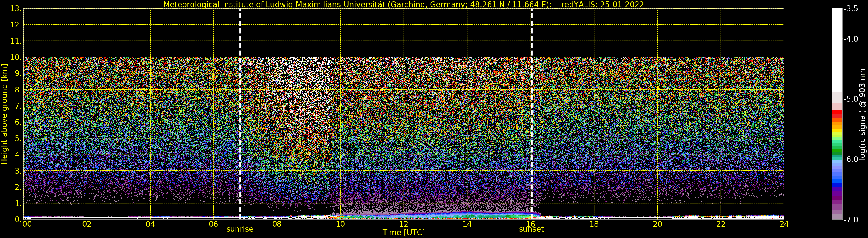
Task: Click the 'log(rc-signal) @ 903 nm' colorbar label
Action: tap(862, 114)
